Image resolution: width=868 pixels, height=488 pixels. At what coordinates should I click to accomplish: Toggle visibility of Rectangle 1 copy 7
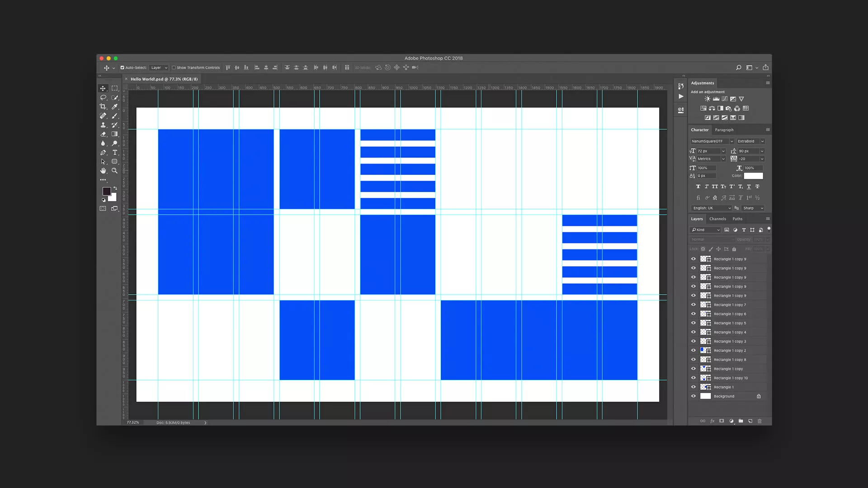click(x=693, y=305)
